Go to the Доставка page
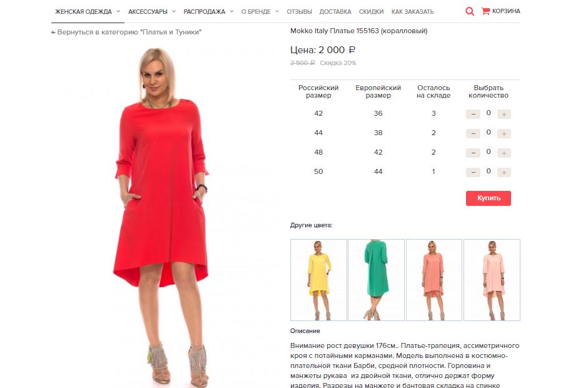 coord(335,12)
